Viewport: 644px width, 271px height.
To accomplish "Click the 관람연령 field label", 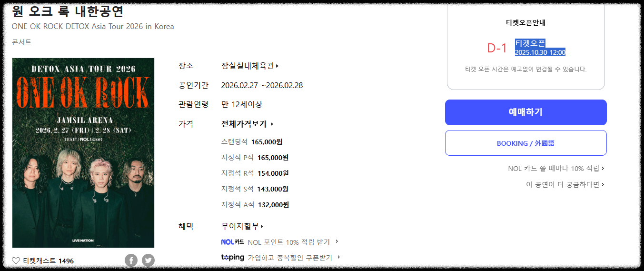I will tap(193, 104).
